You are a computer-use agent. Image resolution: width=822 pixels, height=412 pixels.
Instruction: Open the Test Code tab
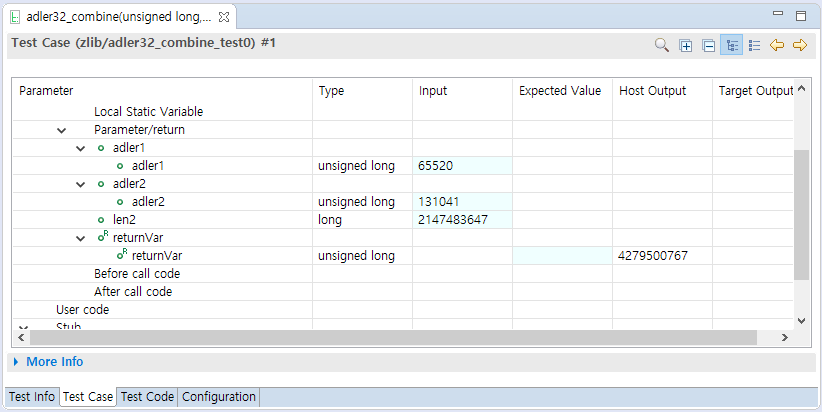146,397
